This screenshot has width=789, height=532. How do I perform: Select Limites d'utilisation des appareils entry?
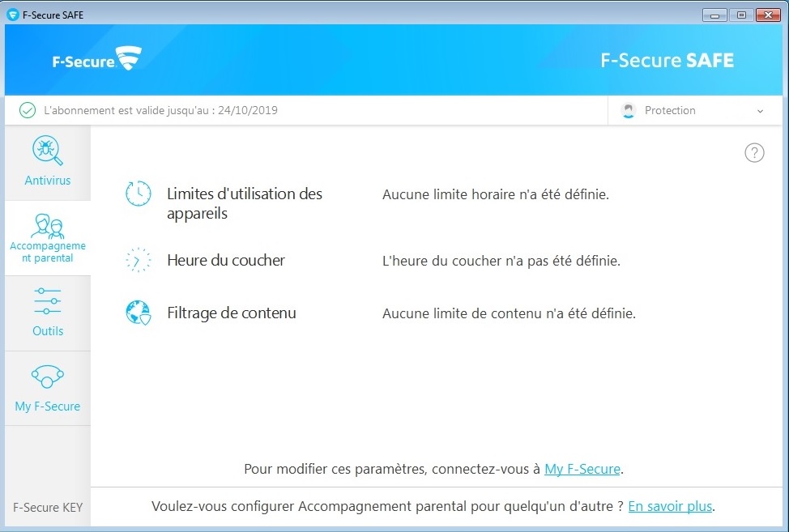(245, 203)
